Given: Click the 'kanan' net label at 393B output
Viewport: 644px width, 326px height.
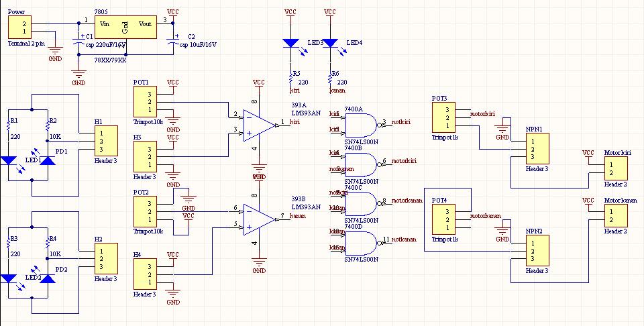Looking at the screenshot, I should (298, 216).
